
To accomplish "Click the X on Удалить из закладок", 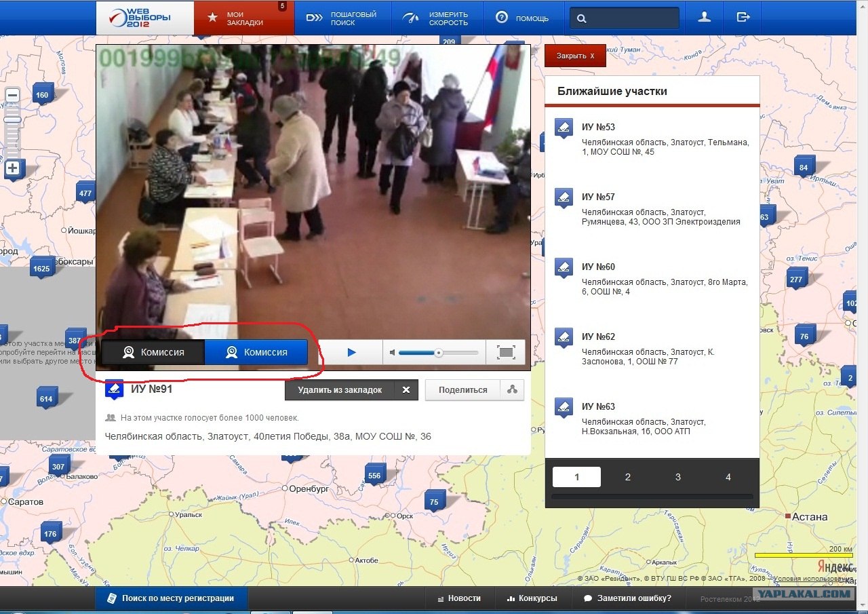I will [406, 390].
